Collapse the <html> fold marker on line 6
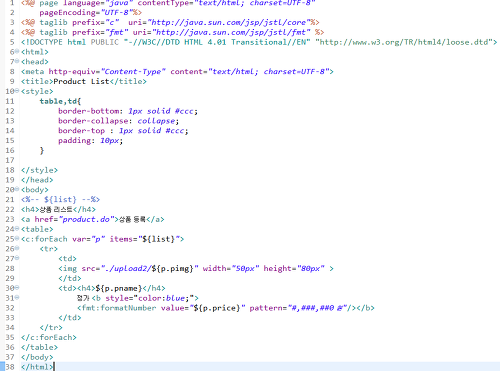Image resolution: width=500 pixels, height=371 pixels. tap(17, 52)
